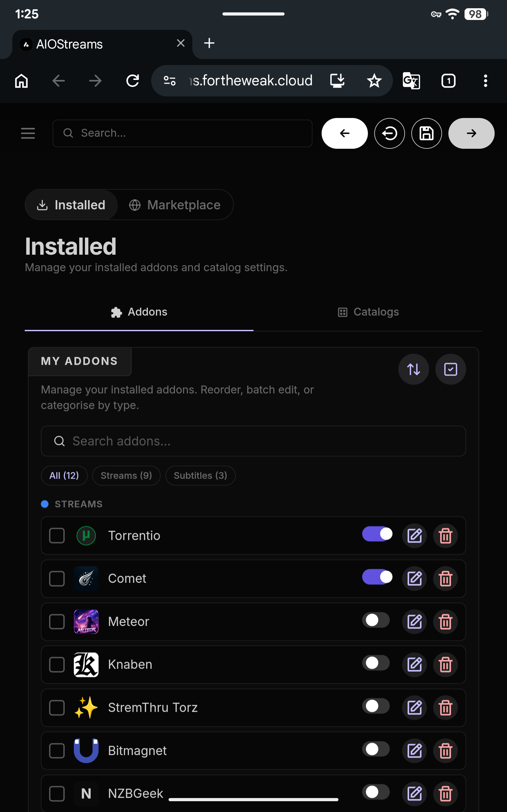Switch to the Catalogs tab
Screen dimensions: 507x812
click(368, 312)
